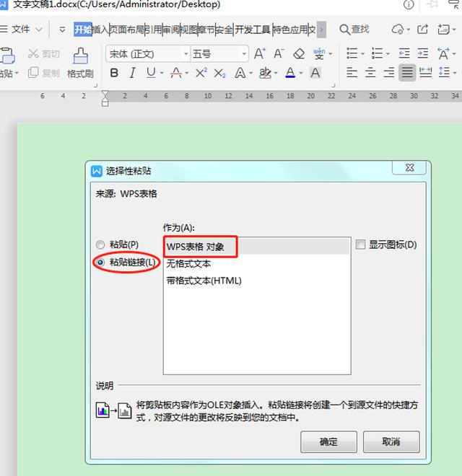The height and width of the screenshot is (476, 462).
Task: Select 无格式文本 list item
Action: (257, 263)
